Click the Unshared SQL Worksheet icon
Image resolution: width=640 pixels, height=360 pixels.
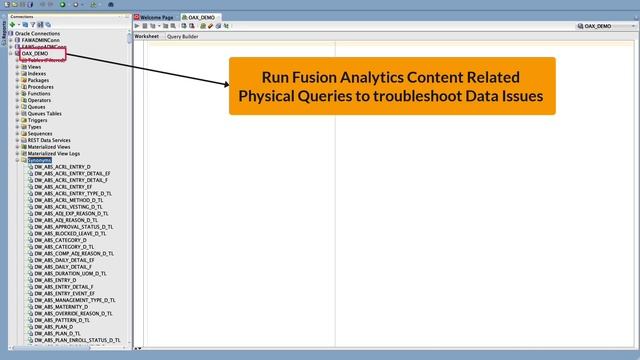click(203, 26)
